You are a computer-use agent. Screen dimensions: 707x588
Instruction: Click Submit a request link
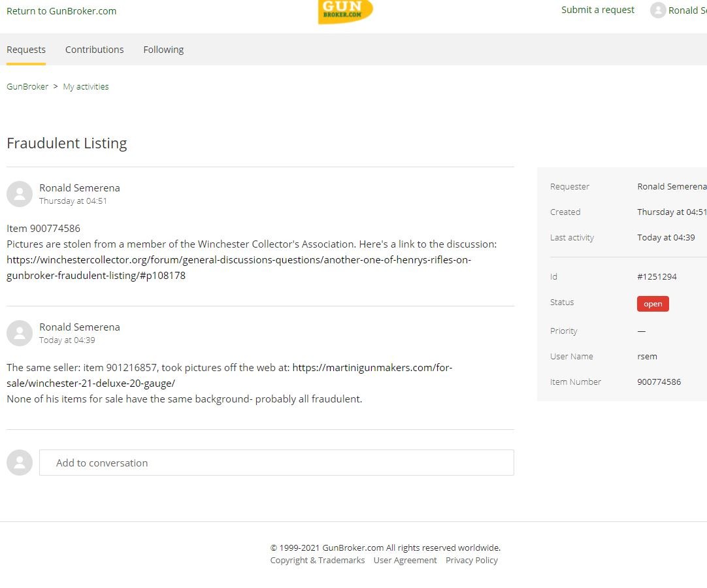coord(598,10)
